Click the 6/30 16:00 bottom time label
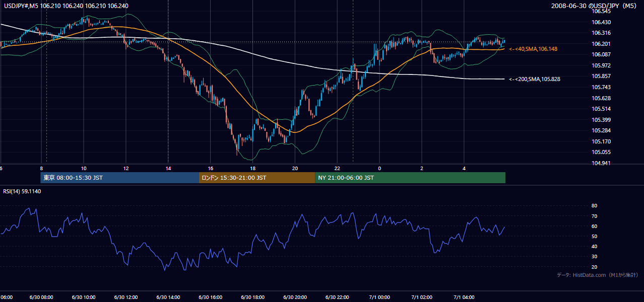 (211, 297)
